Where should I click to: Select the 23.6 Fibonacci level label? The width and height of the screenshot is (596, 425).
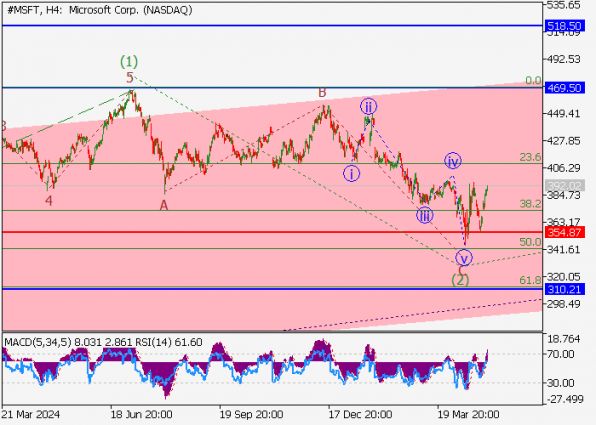pyautogui.click(x=530, y=157)
